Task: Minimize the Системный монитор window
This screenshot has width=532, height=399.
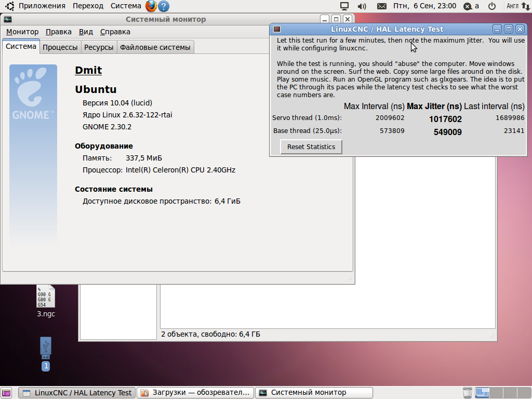Action: click(x=325, y=19)
